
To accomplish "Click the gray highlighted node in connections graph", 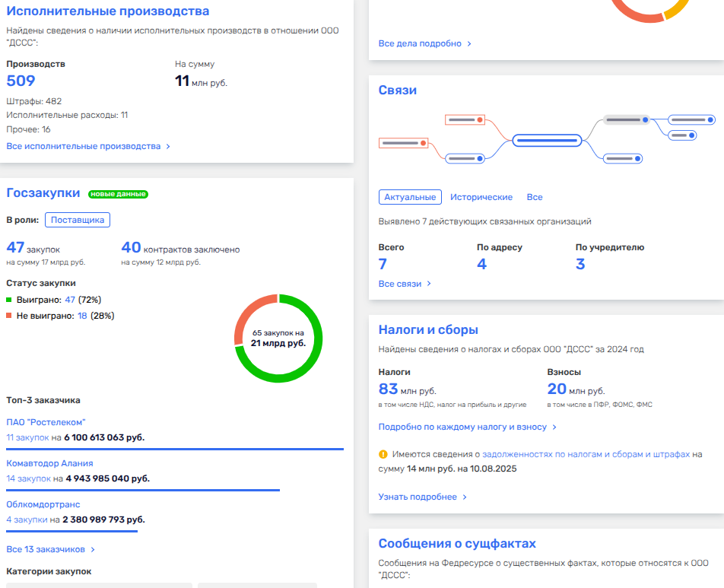I will (x=626, y=119).
